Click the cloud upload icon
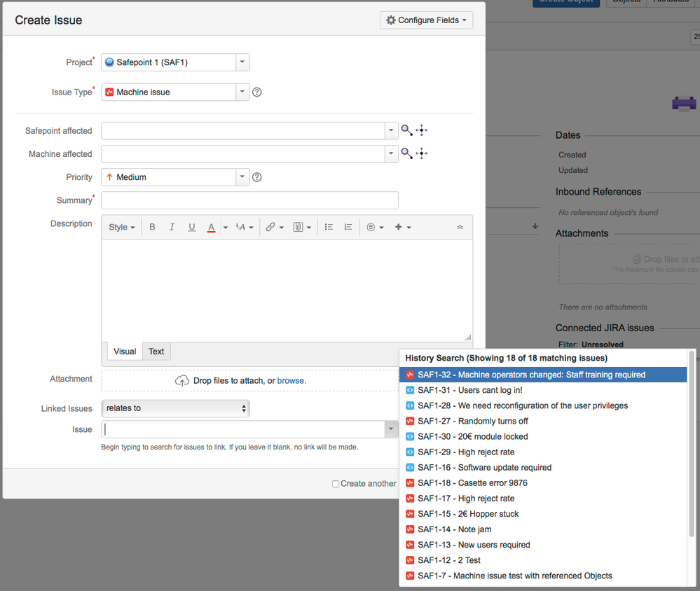This screenshot has width=700, height=591. [x=181, y=380]
